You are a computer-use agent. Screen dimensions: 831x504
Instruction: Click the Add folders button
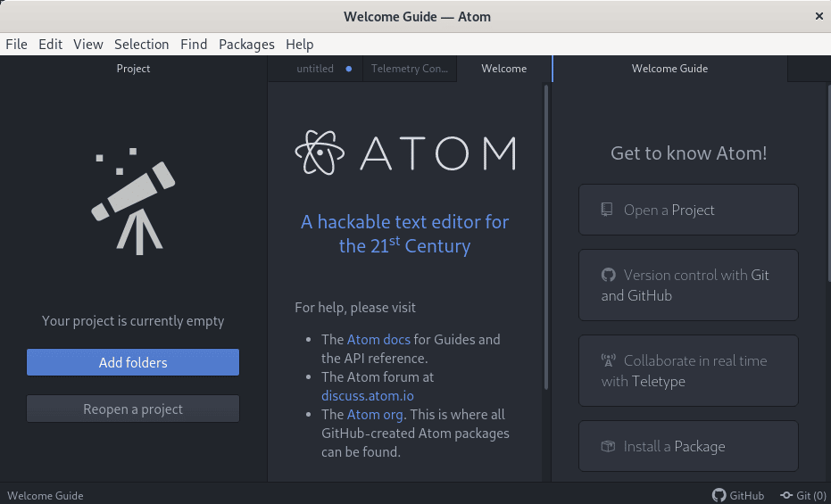click(133, 362)
